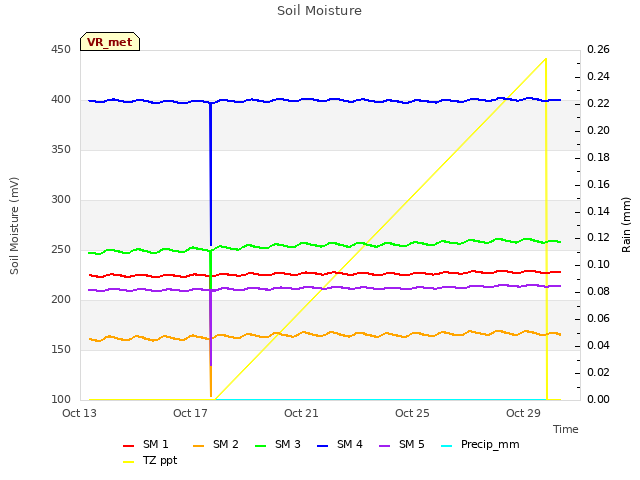Click the 100 left-axis tick label
This screenshot has height=480, width=640.
[x=61, y=400]
